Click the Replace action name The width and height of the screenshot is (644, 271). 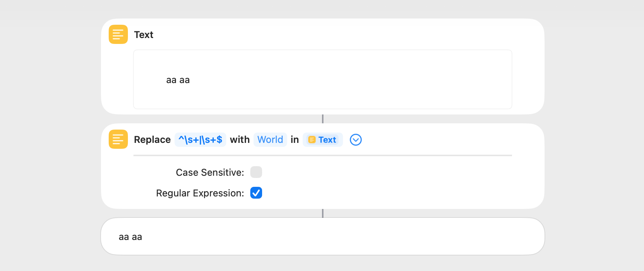pyautogui.click(x=152, y=140)
